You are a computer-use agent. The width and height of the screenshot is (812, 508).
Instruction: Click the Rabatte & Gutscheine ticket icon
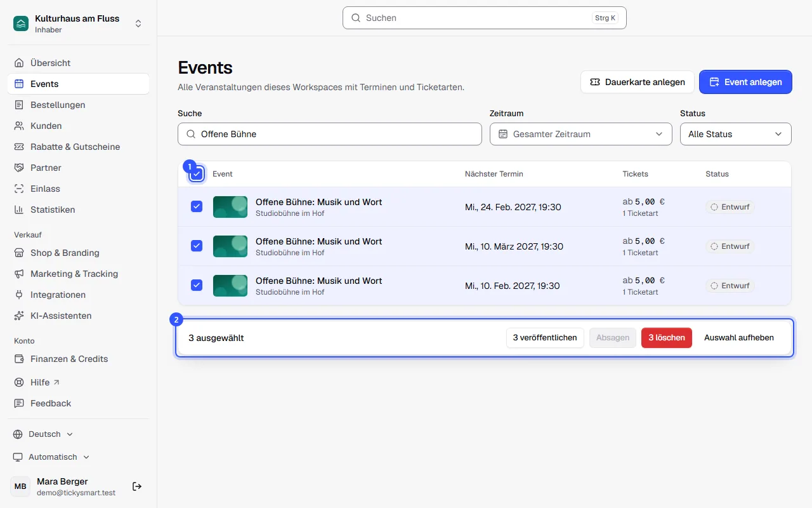pyautogui.click(x=19, y=147)
